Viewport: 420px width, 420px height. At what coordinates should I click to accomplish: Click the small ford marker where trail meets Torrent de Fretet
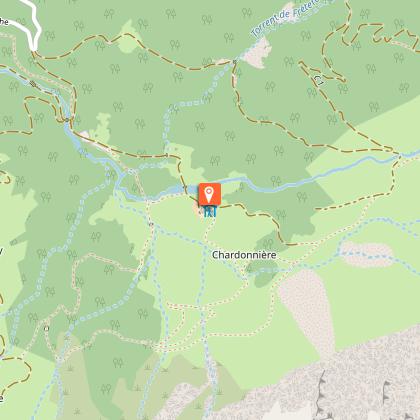click(235, 62)
